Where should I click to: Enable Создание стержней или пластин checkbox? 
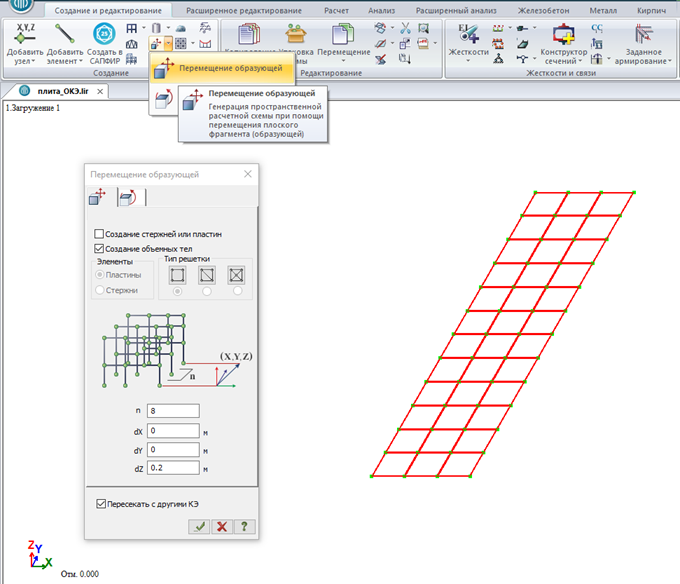(x=99, y=234)
